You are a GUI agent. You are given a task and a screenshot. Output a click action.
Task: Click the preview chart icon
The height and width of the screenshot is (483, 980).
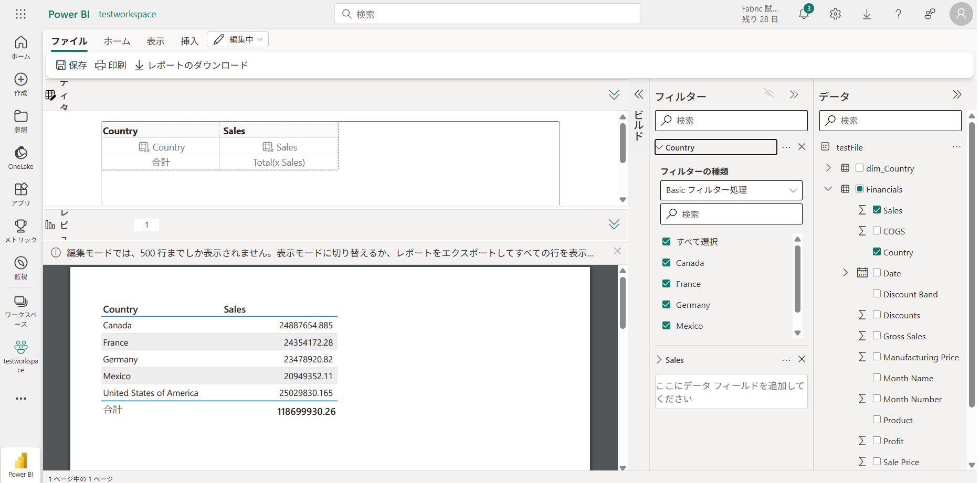pyautogui.click(x=50, y=225)
